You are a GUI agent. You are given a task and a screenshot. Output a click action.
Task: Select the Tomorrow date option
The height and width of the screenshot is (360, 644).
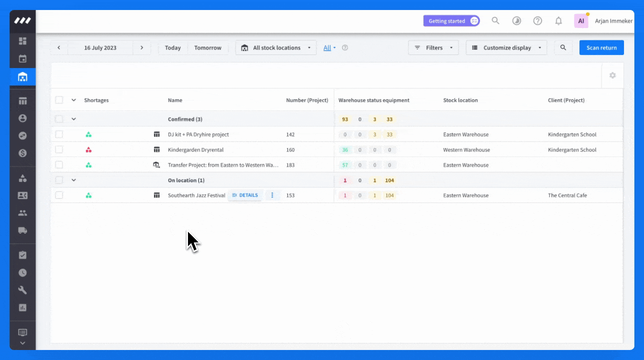pos(207,48)
